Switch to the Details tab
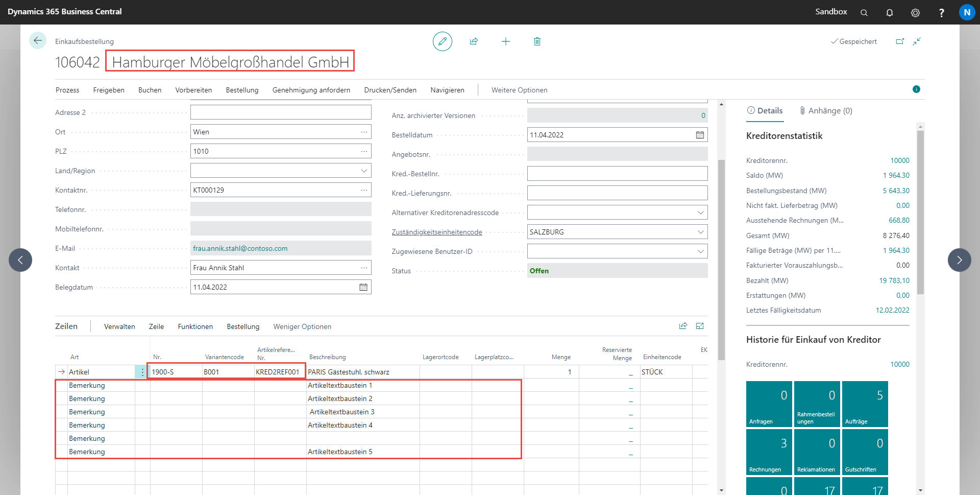 point(765,111)
